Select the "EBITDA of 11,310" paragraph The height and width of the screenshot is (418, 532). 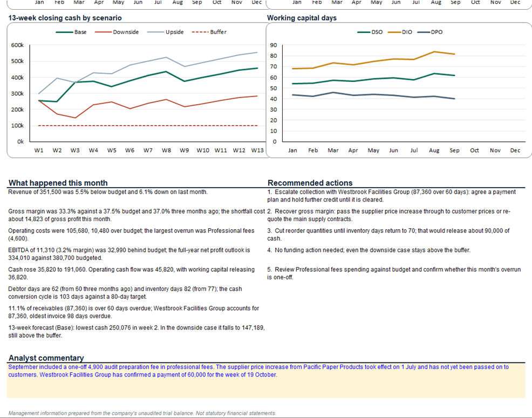[129, 254]
